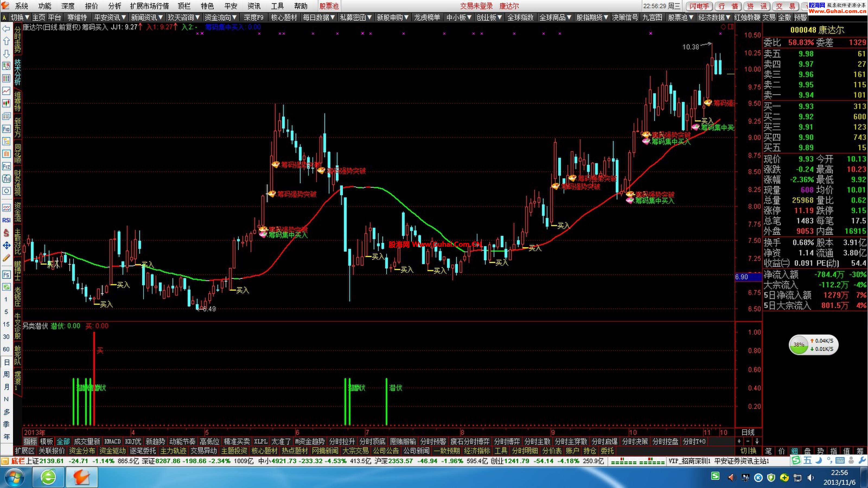Click the 主力轨迹 bottom bar button
This screenshot has height=488, width=868.
click(x=173, y=450)
